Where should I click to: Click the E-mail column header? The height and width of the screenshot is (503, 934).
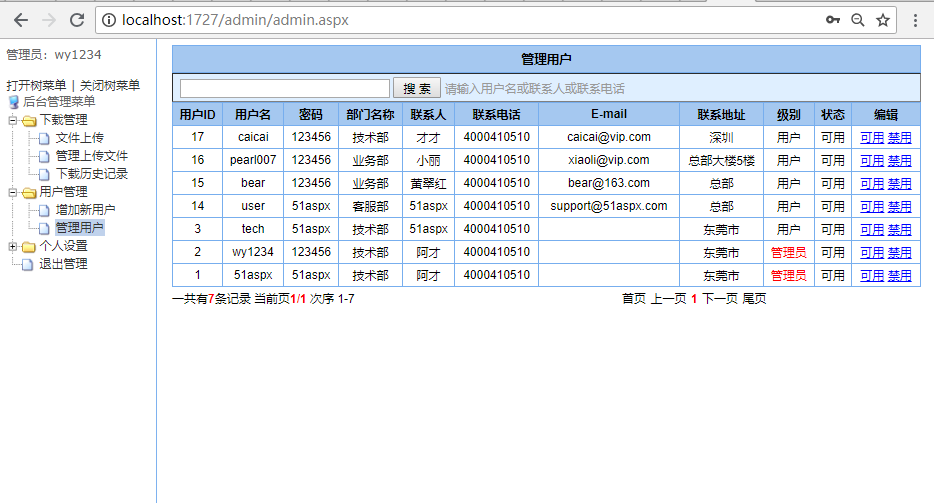(x=609, y=114)
